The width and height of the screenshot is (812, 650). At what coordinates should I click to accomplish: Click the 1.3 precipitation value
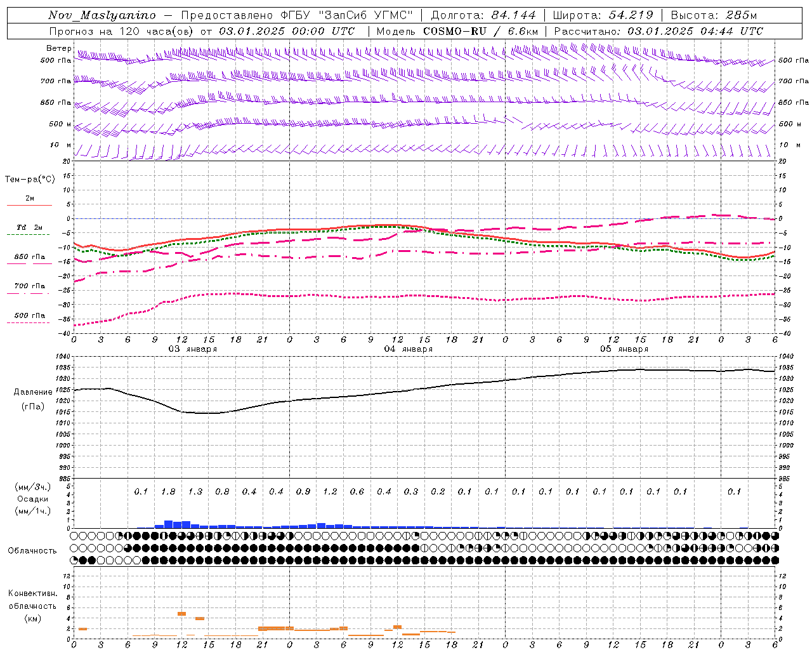pos(195,491)
